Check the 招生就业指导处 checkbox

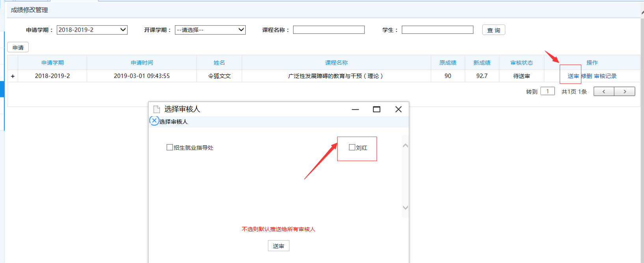tap(170, 147)
